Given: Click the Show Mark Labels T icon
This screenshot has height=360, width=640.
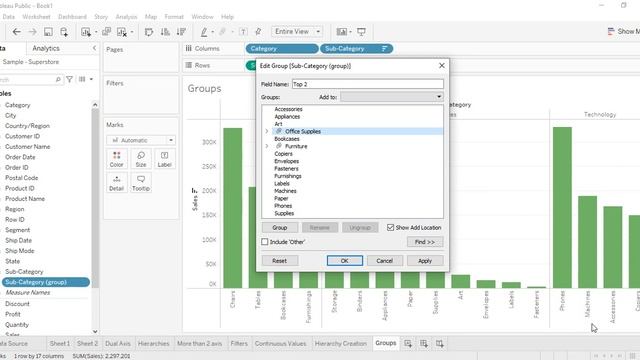Looking at the screenshot, I should click(243, 32).
